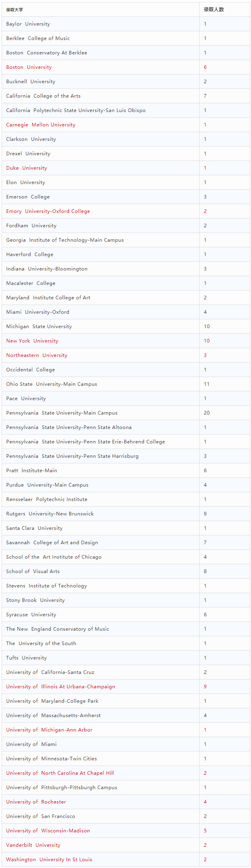Click the Duke University name
The height and width of the screenshot is (868, 251).
(x=26, y=168)
